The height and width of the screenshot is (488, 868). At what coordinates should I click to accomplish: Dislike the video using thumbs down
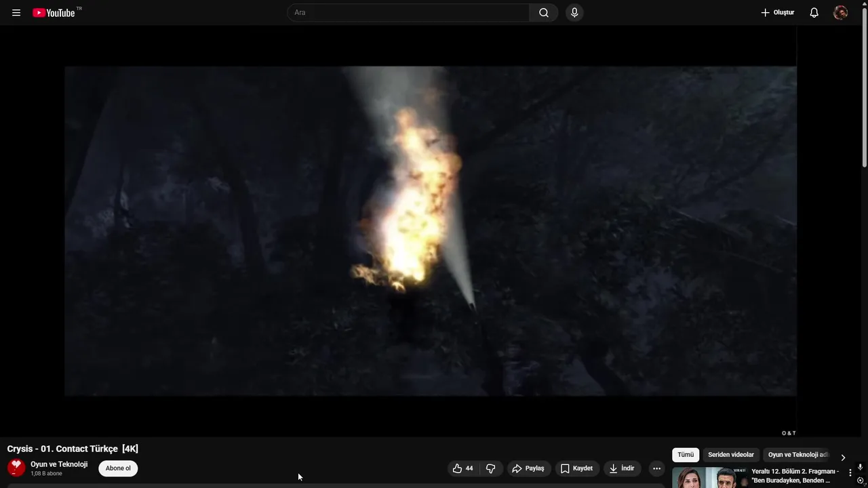(x=491, y=468)
